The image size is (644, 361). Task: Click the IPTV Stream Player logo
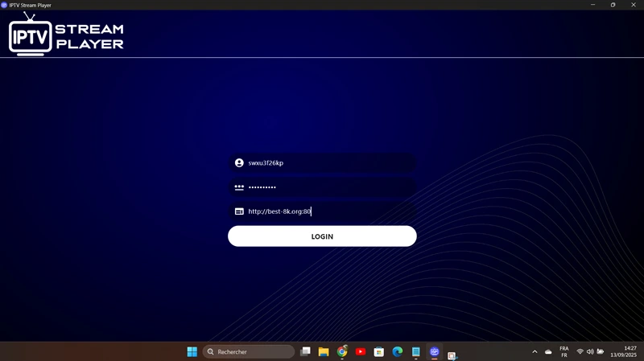[x=66, y=34]
